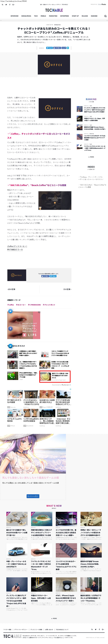Open the Twitter icon in top-left header

tap(6, 5)
